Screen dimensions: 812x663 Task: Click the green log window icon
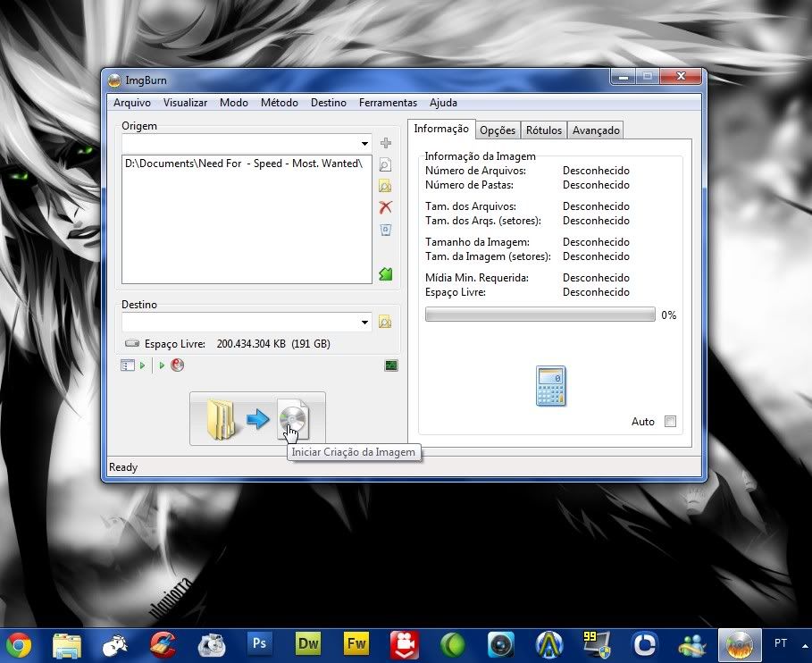pyautogui.click(x=390, y=365)
